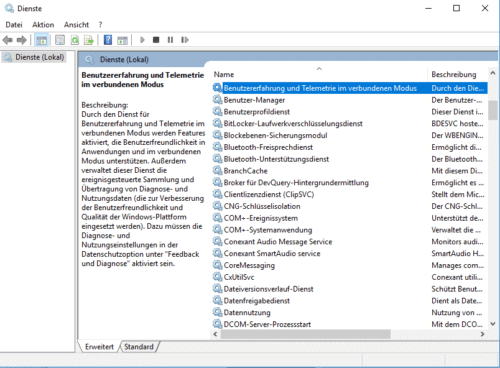Image resolution: width=500 pixels, height=368 pixels.
Task: Select Conexant Audio Message Service
Action: (278, 242)
